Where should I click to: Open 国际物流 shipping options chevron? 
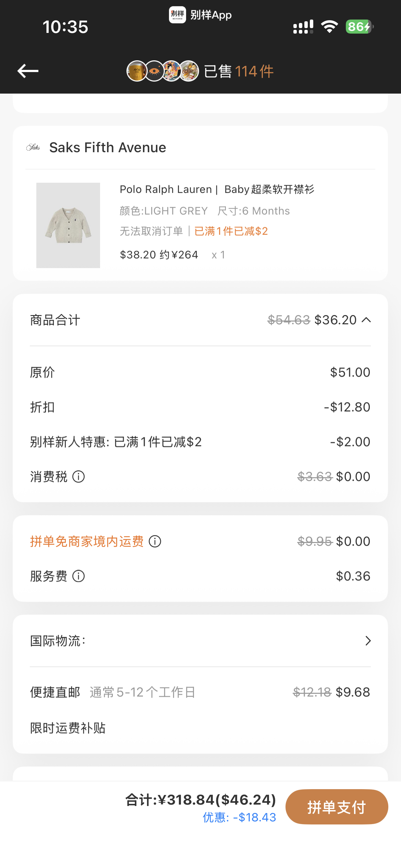click(368, 641)
